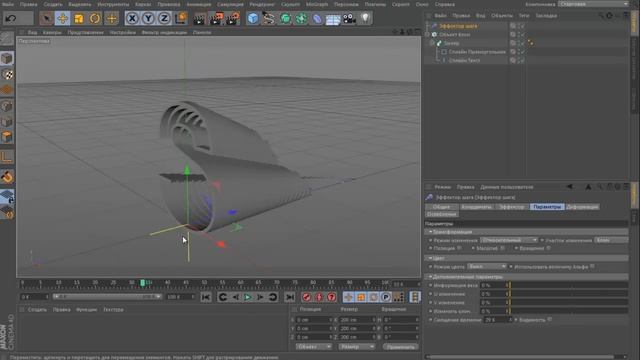Activate the Rotate tool
The width and height of the screenshot is (640, 360).
[95, 18]
